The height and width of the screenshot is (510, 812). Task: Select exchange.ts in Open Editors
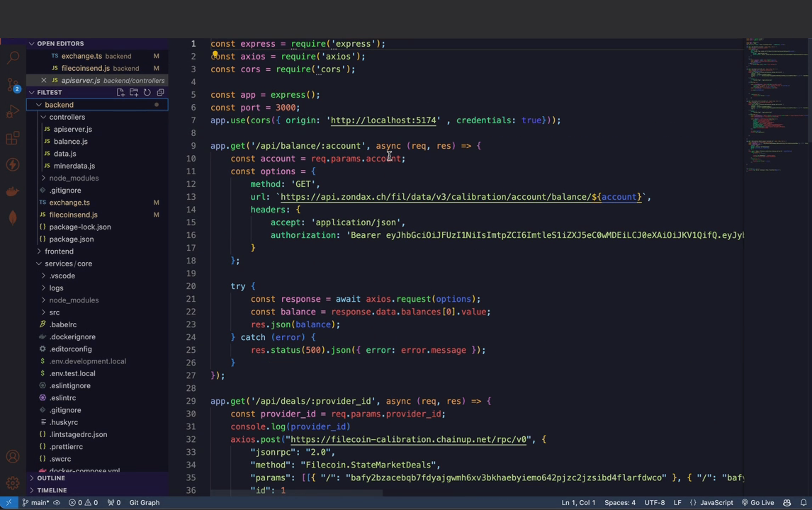(x=97, y=56)
